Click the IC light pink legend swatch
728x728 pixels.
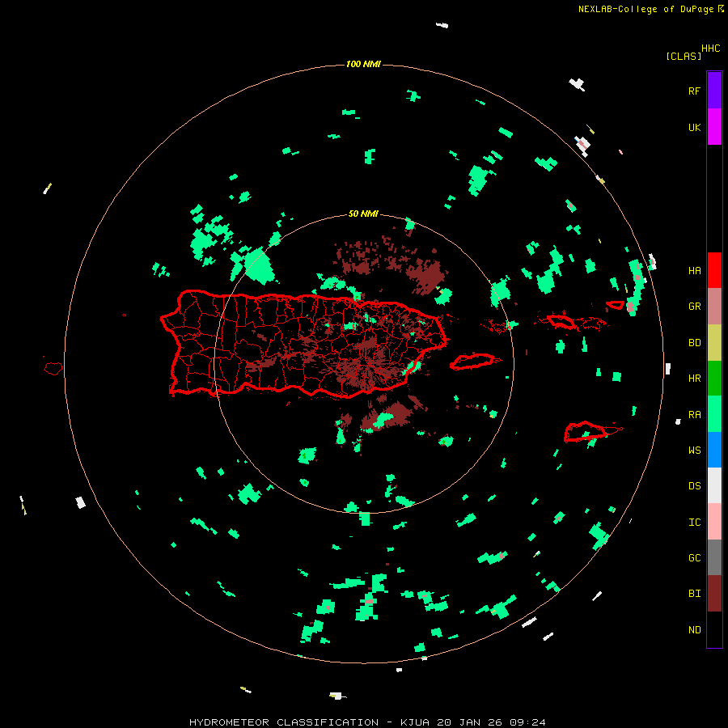pos(714,522)
